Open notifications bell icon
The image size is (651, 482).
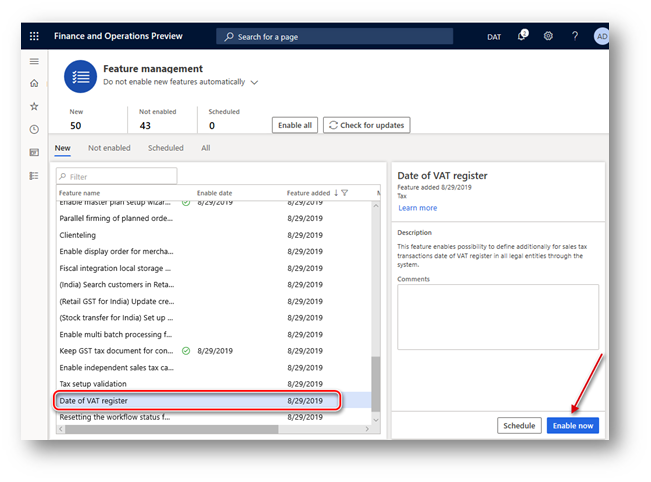tap(522, 36)
